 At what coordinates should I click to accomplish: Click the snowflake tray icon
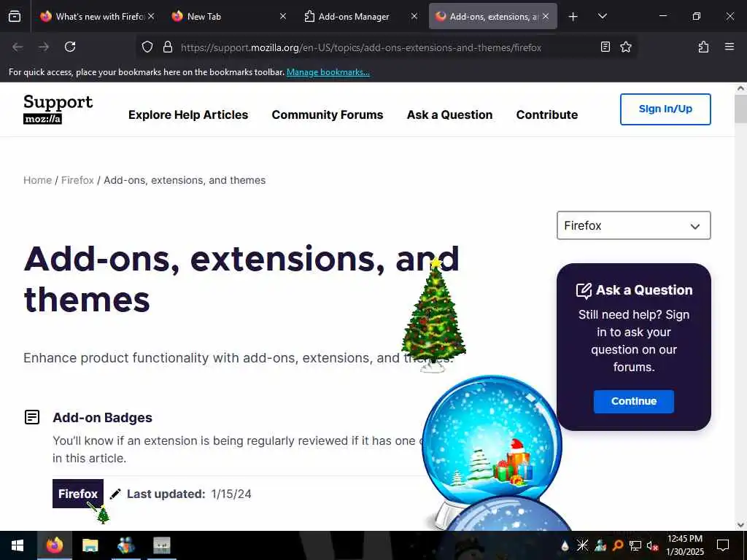pos(582,545)
